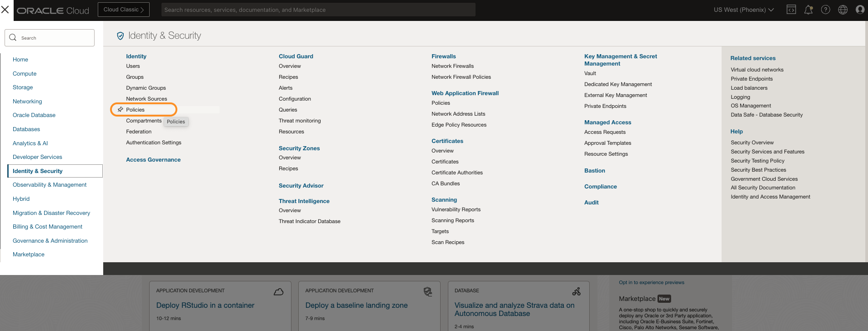The width and height of the screenshot is (868, 331).
Task: Open Threat Indicator Database link
Action: coord(310,221)
